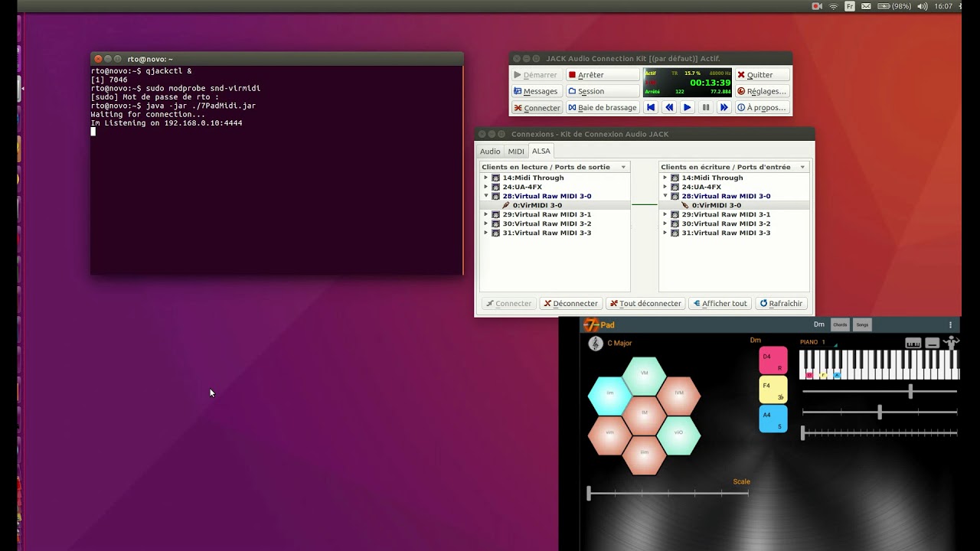Tap the blue A4 note pad
The height and width of the screenshot is (551, 980).
773,419
